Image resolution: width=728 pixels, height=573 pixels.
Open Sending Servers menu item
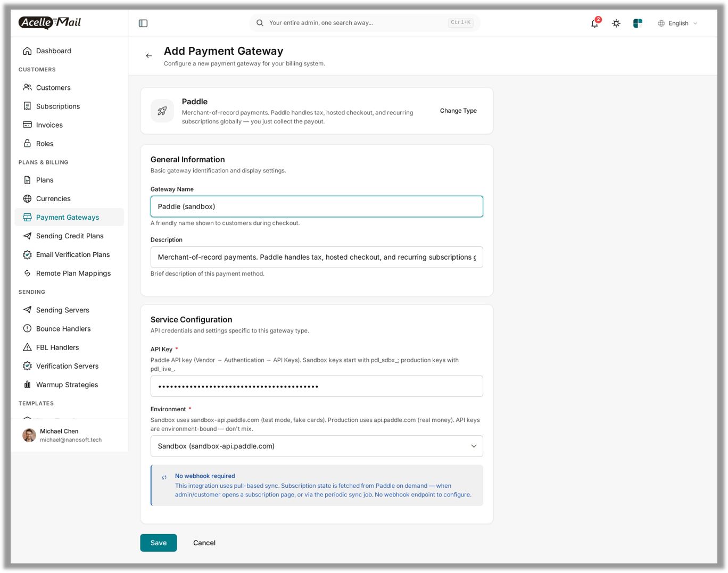tap(69, 310)
